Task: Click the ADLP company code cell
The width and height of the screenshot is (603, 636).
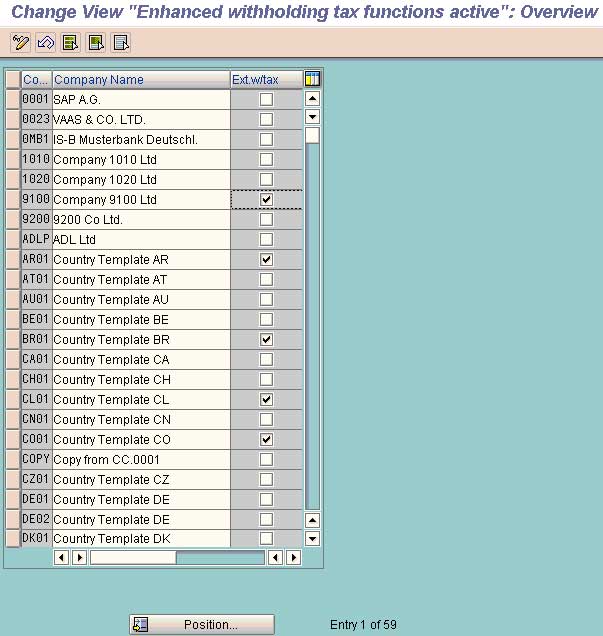Action: tap(36, 239)
